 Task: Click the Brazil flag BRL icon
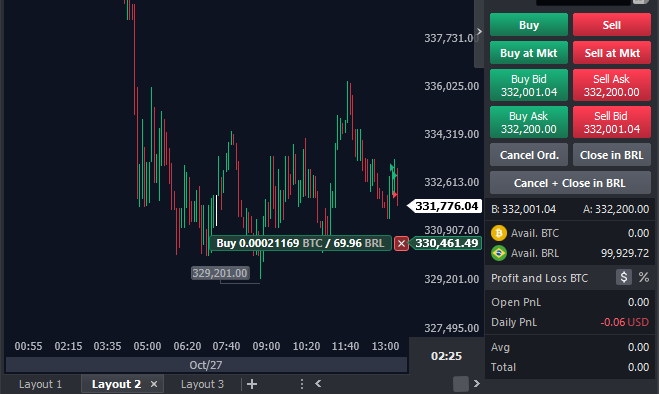pyautogui.click(x=499, y=253)
